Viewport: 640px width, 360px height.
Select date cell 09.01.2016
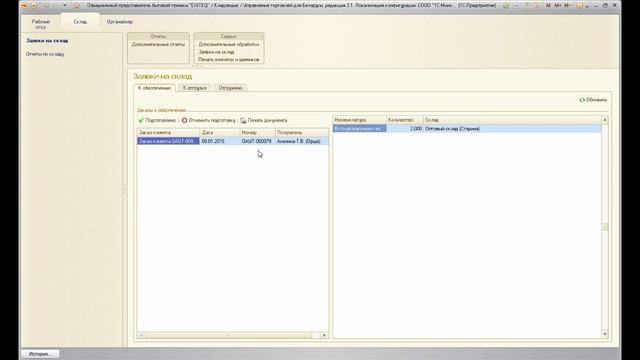tap(220, 141)
